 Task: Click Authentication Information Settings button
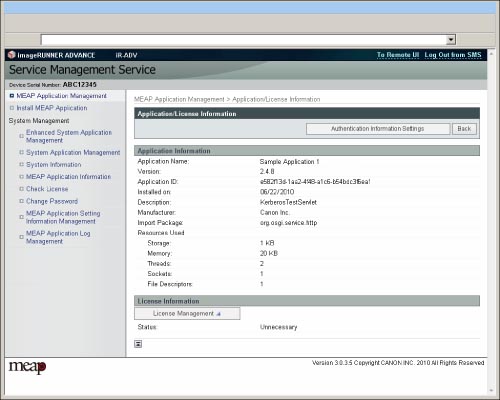[378, 129]
